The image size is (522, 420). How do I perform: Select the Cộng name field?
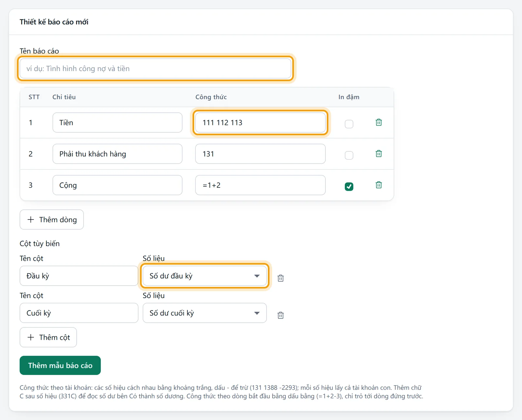point(117,185)
